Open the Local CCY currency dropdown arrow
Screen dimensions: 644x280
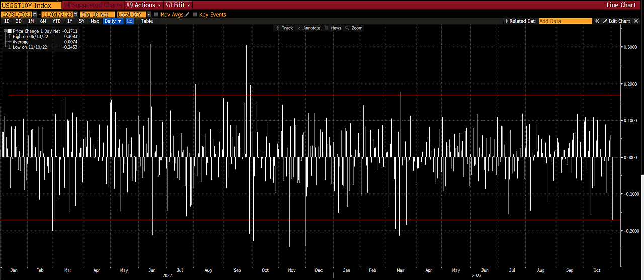click(x=149, y=15)
